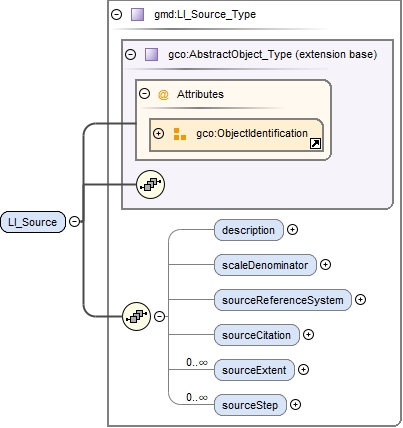
Task: Collapse the gco:AbstractObject_Type extension base
Action: [x=130, y=54]
